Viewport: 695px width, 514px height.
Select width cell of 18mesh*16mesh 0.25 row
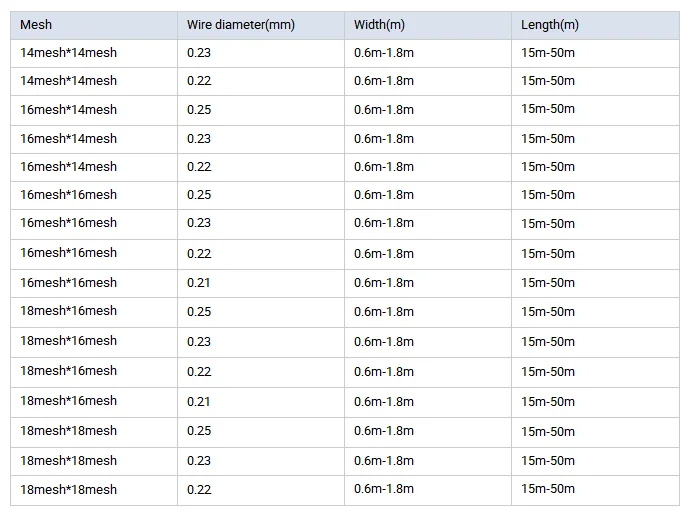(384, 311)
